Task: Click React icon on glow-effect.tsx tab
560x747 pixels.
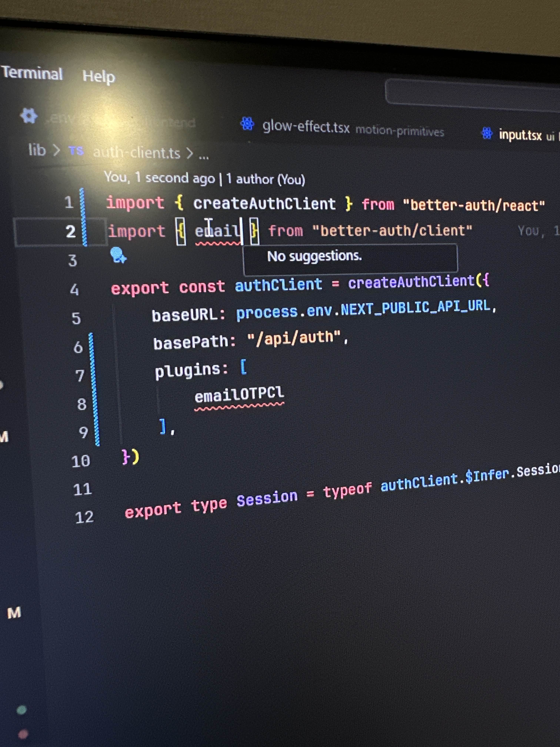Action: click(x=247, y=124)
